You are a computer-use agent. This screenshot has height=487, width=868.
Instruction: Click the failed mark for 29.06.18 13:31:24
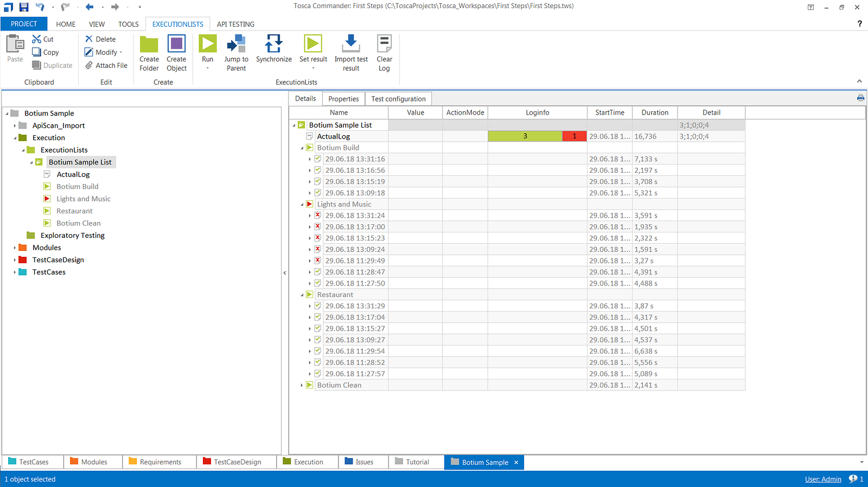[318, 216]
